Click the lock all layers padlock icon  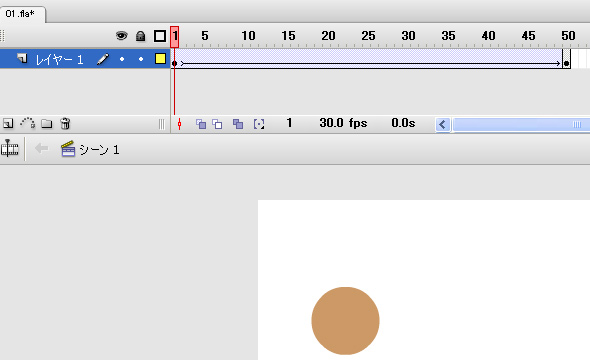[x=140, y=36]
